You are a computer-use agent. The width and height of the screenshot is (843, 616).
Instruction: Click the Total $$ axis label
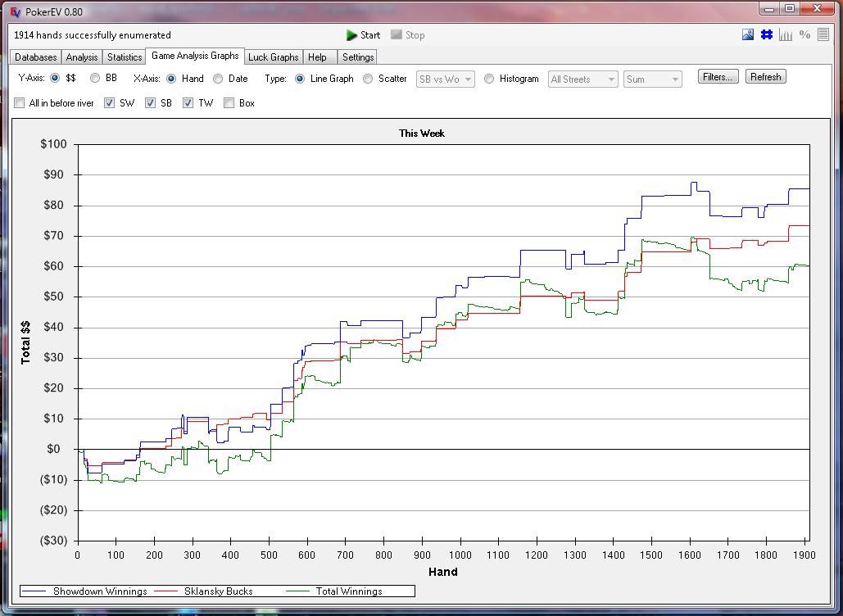coord(25,343)
